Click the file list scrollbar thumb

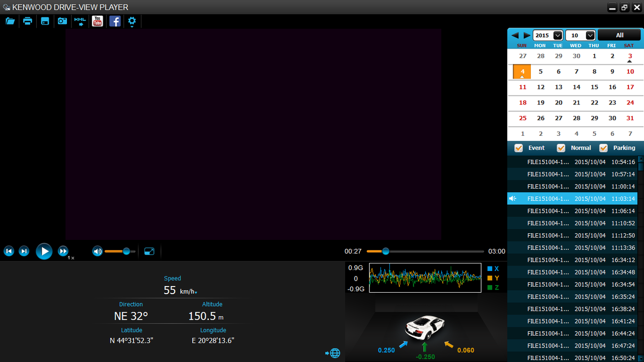point(640,166)
